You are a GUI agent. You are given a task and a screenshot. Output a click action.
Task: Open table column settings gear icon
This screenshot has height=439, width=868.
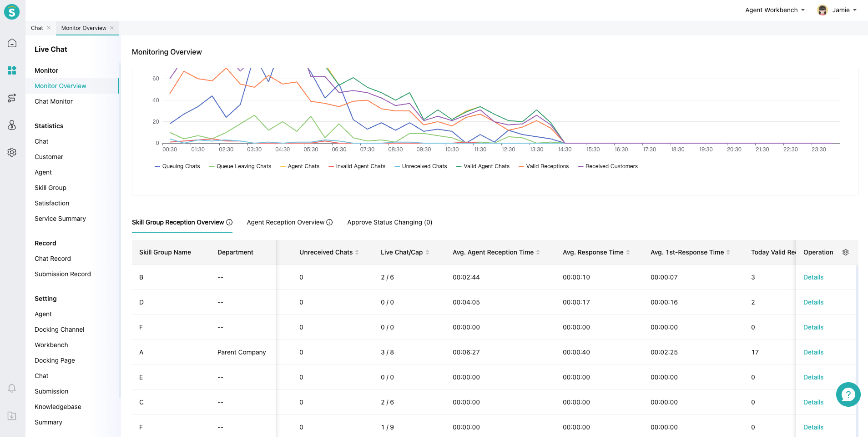tap(846, 252)
